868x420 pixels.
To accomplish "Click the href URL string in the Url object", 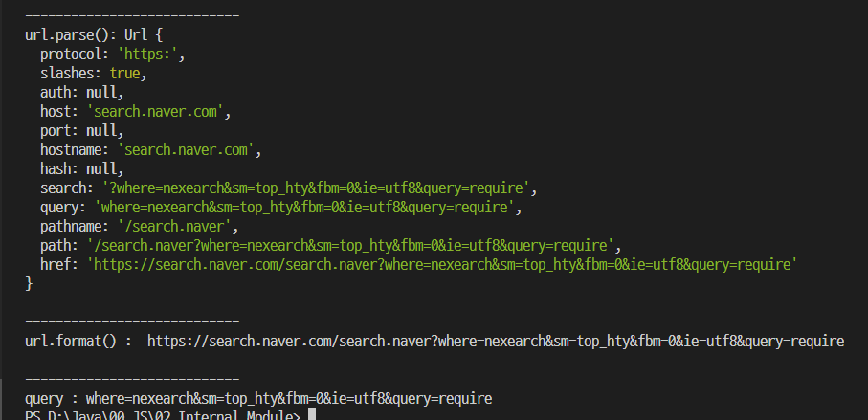I will tap(442, 264).
